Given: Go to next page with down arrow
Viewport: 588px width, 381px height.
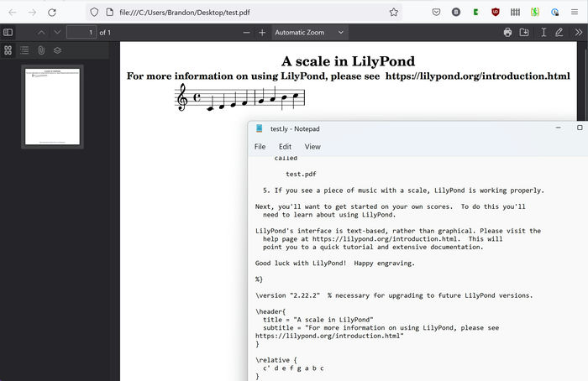Looking at the screenshot, I should pos(57,32).
